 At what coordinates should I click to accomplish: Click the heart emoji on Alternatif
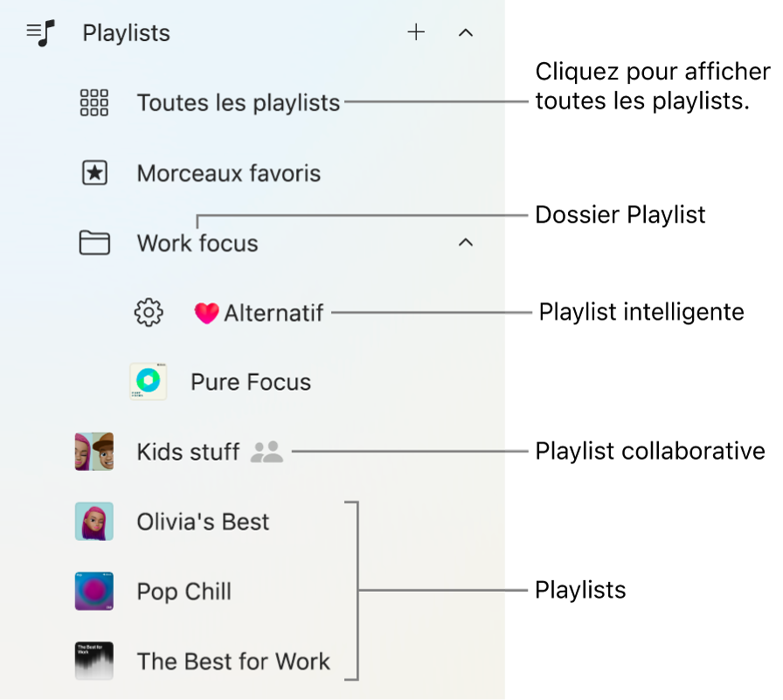tap(207, 312)
